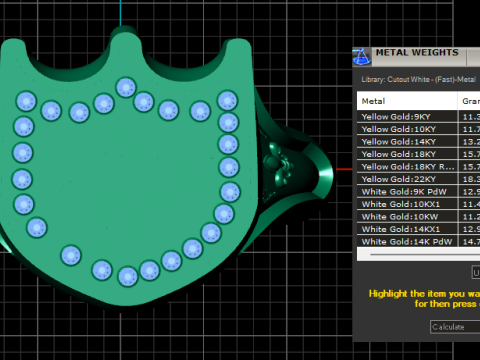Click the fleur-de-lis ornament on ring shank
Viewport: 480px width, 360px height.
point(278,163)
